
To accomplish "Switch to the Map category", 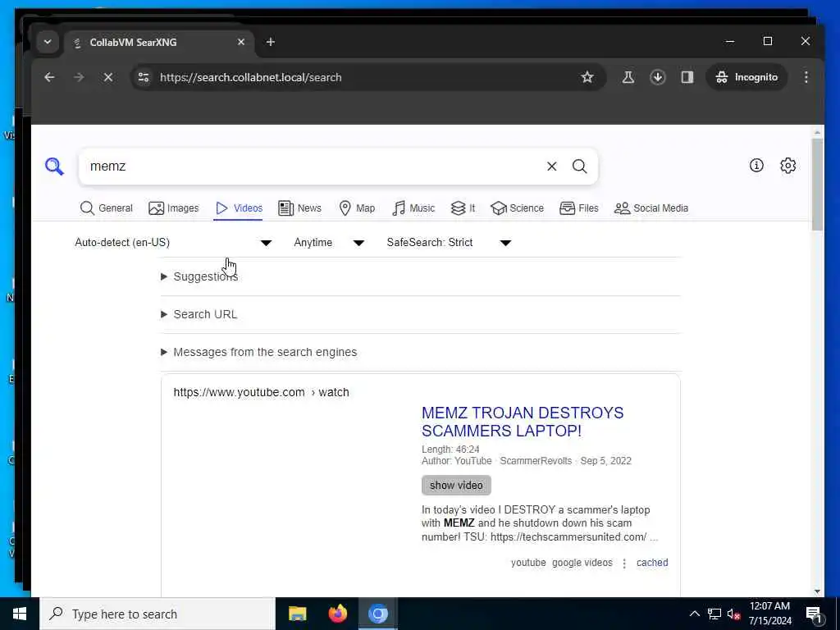I will point(357,208).
